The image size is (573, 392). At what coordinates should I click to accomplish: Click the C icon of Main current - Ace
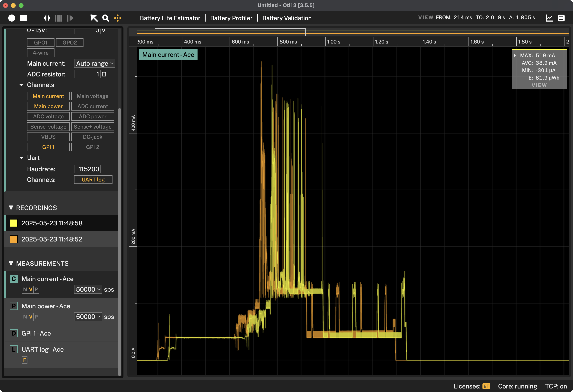tap(14, 279)
